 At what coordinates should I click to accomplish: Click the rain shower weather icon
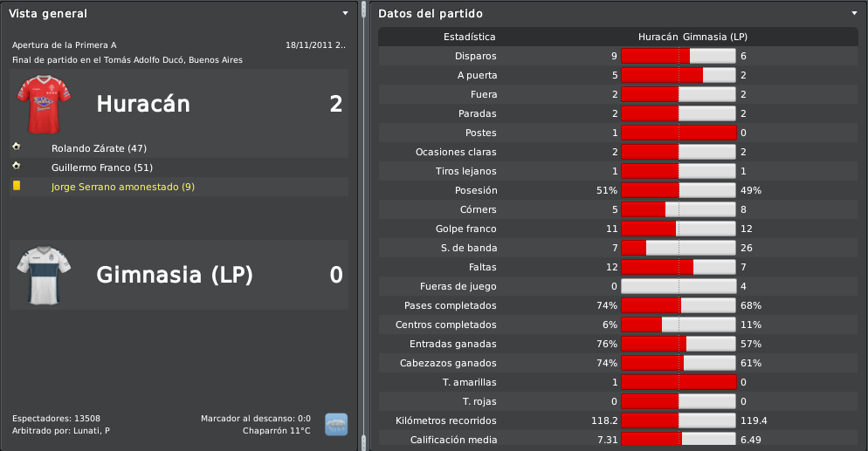coord(336,425)
